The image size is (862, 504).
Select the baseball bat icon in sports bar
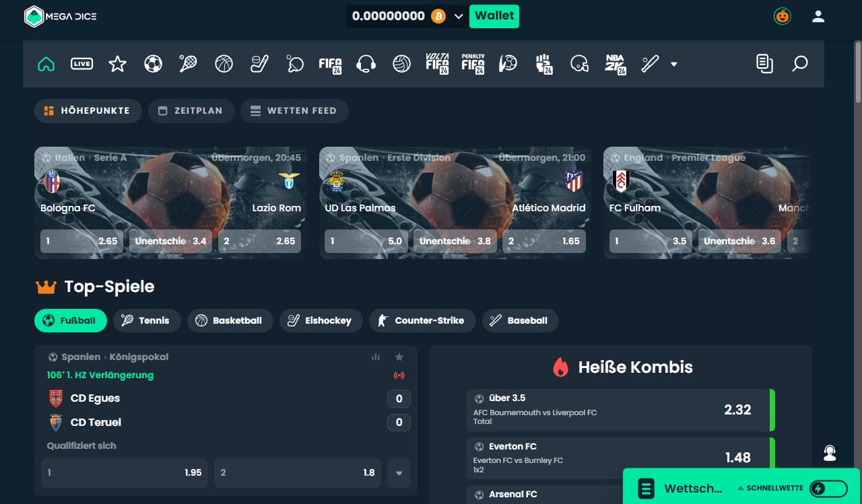click(650, 64)
